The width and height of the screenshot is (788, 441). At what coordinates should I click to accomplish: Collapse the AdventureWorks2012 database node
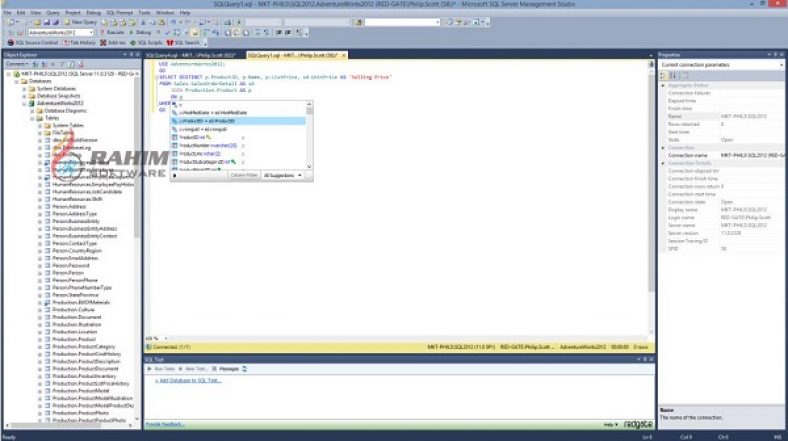(x=24, y=103)
